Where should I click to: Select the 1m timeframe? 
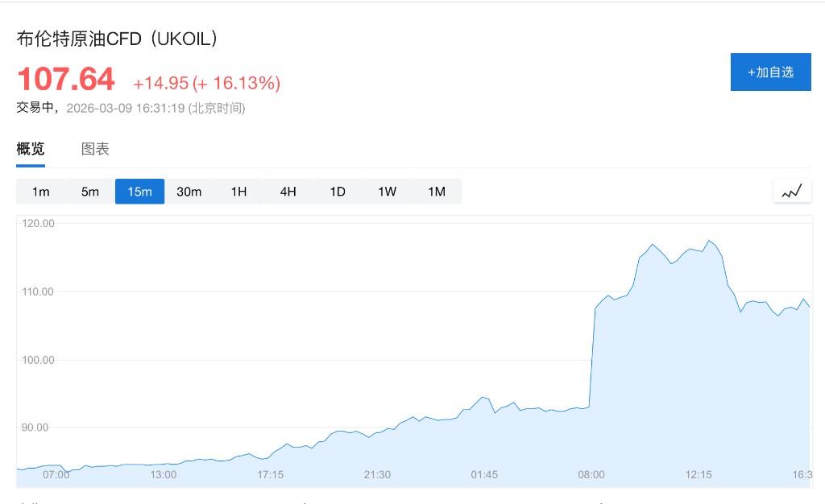[40, 192]
